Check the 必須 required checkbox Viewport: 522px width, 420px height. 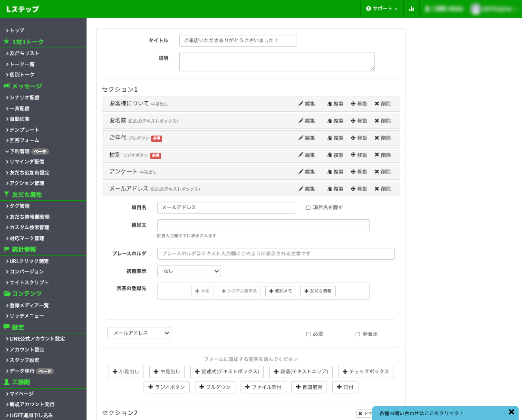coord(308,334)
